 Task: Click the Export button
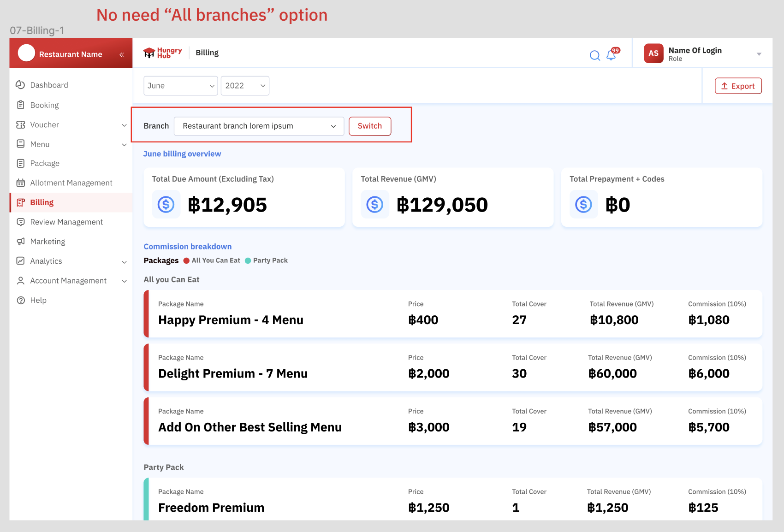tap(738, 86)
